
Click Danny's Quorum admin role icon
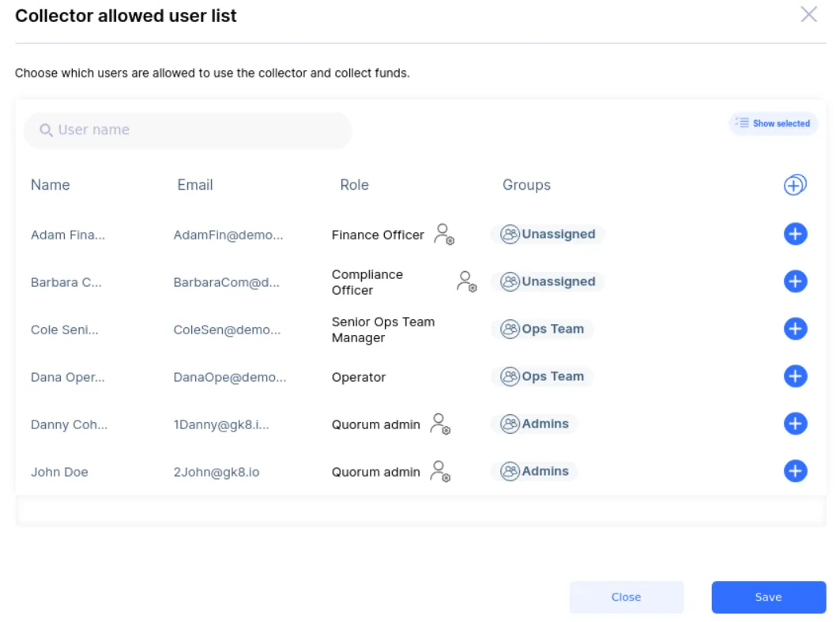coord(440,424)
